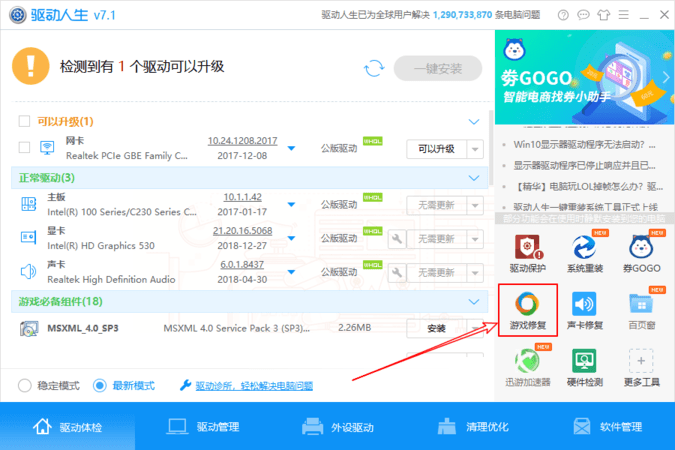The width and height of the screenshot is (675, 450).
Task: Click the wrench icon for 显卡 driver
Action: [396, 238]
